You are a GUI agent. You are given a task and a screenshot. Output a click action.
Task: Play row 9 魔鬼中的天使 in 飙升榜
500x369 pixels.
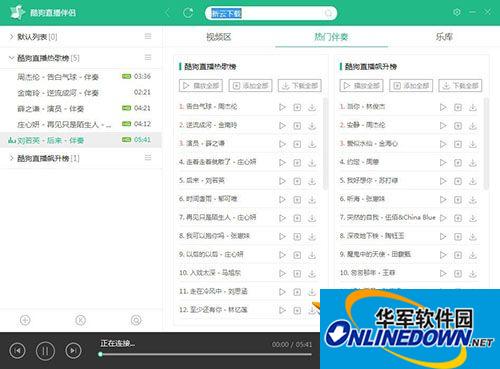443,255
